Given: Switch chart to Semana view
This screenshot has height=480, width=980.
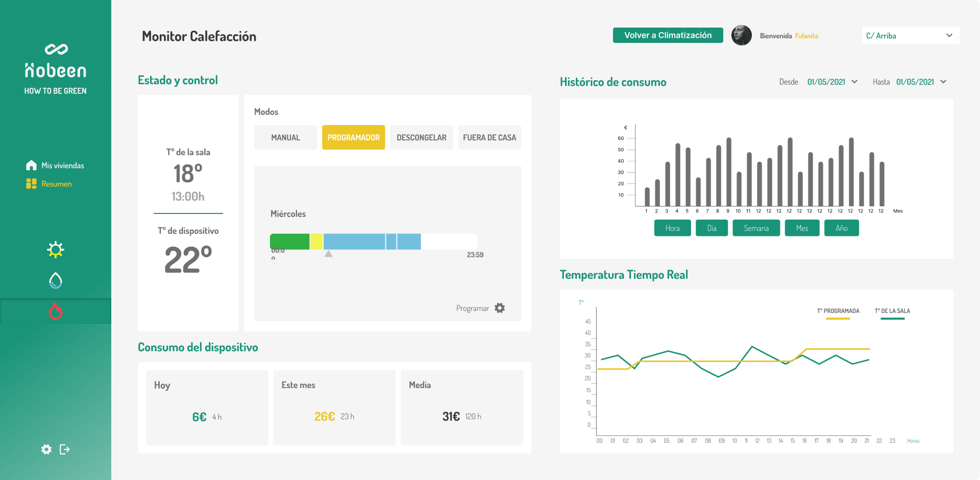Looking at the screenshot, I should (756, 228).
